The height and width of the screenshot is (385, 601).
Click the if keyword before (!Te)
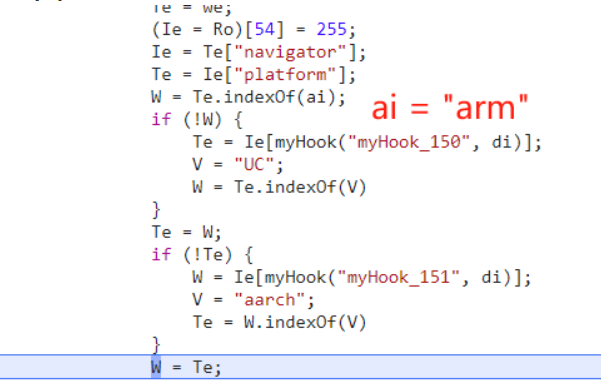click(161, 255)
